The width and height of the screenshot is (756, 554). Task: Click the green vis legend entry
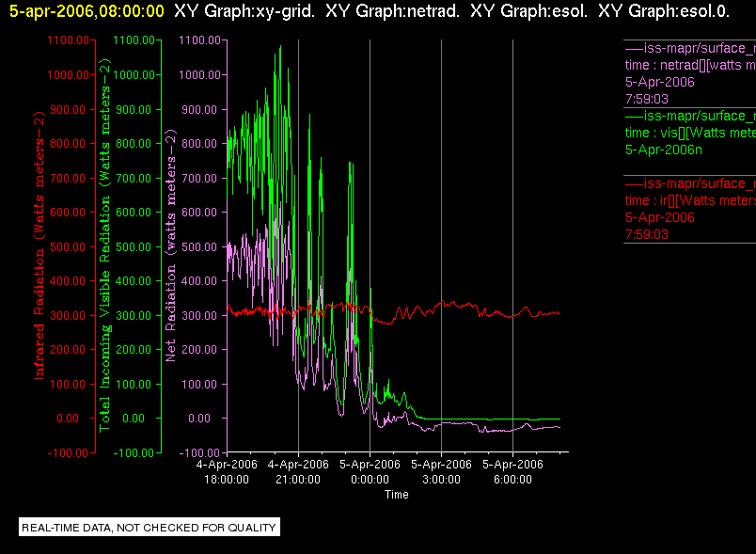pos(690,133)
